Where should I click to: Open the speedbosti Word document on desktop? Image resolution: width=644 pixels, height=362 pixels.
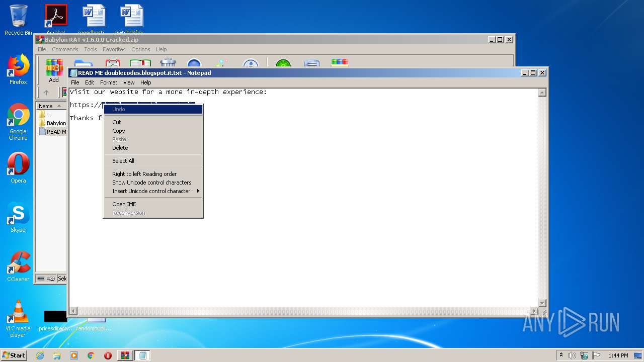[94, 20]
